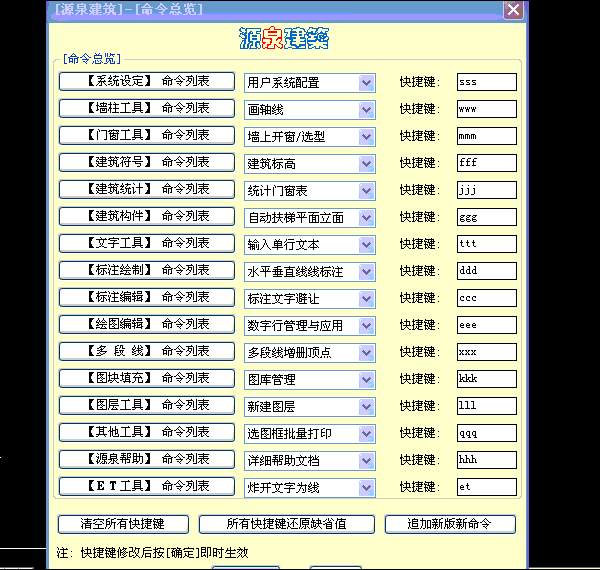Open the 建筑标高 dropdown list
The image size is (600, 570).
pos(366,163)
